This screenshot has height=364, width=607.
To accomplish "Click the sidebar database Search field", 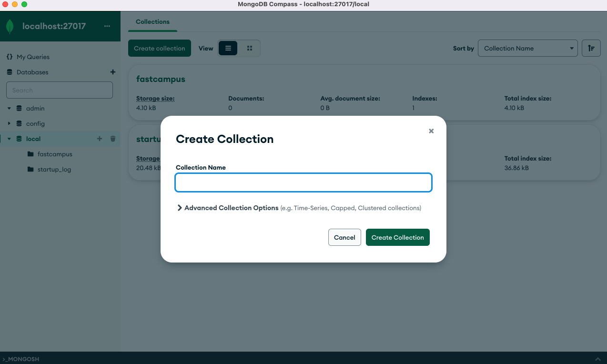I will click(x=60, y=90).
